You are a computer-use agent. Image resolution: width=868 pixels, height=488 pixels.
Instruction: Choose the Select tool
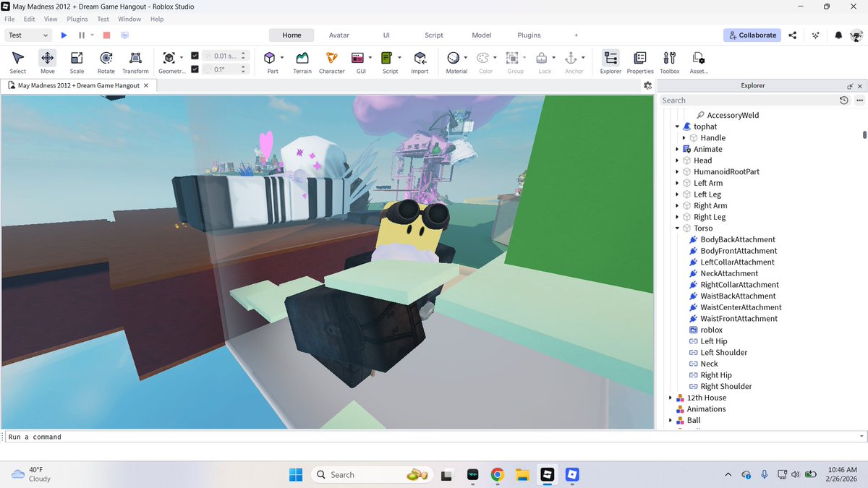pyautogui.click(x=18, y=62)
